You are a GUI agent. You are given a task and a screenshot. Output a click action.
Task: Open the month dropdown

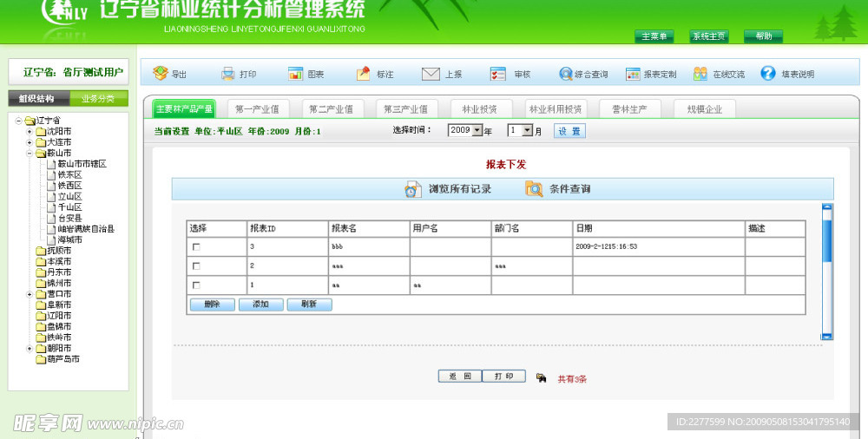point(527,130)
